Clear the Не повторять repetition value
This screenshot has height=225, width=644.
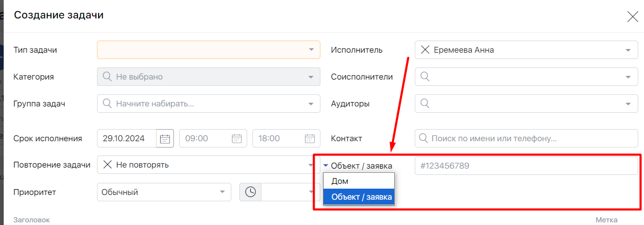coord(107,165)
